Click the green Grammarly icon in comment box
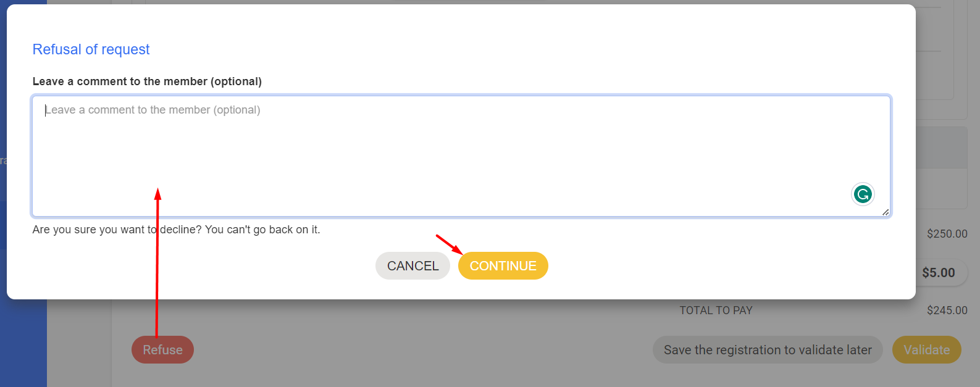 tap(863, 194)
